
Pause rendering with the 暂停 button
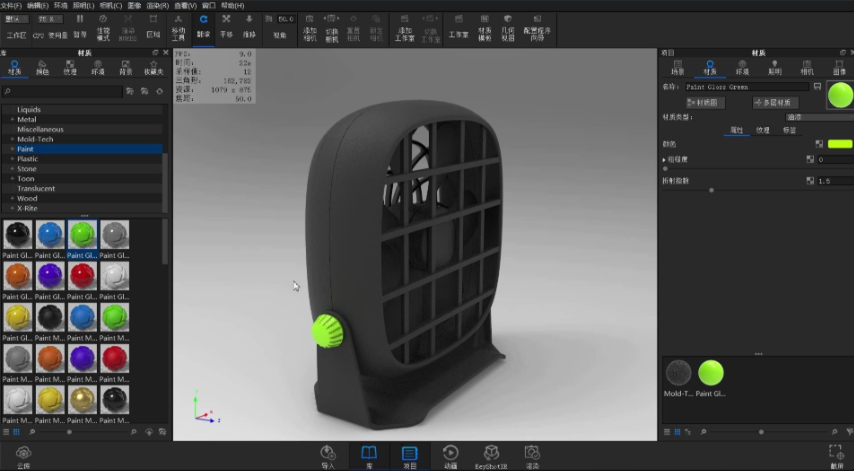[80, 26]
